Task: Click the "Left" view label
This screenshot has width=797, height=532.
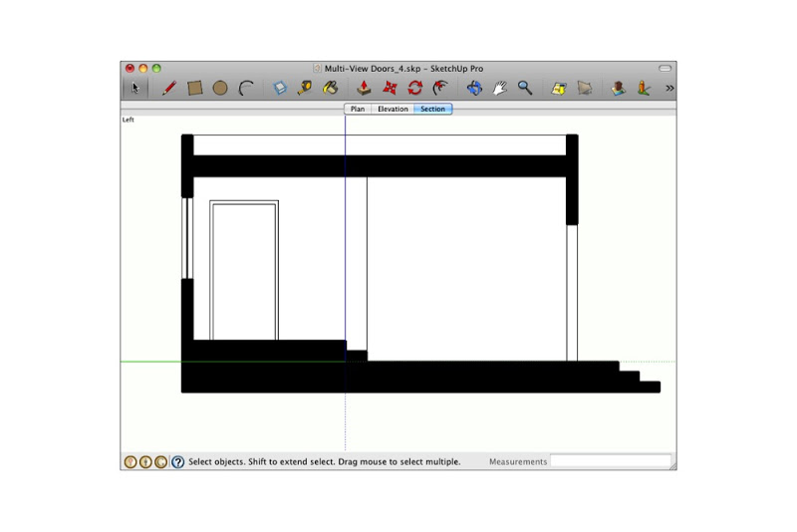Action: pos(129,120)
